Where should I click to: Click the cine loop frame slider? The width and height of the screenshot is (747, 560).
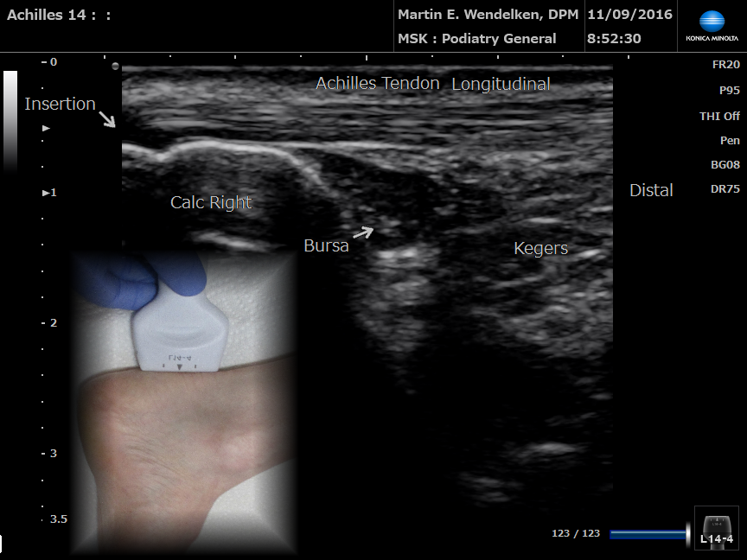pyautogui.click(x=648, y=534)
